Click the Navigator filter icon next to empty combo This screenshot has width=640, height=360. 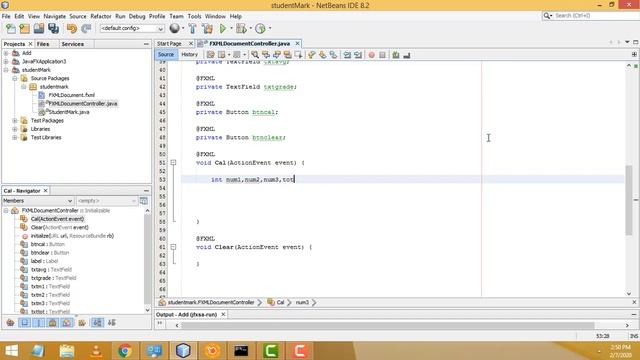click(144, 200)
